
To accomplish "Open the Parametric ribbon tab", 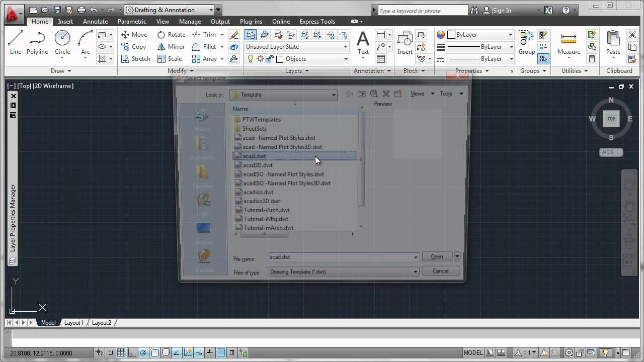I will (132, 22).
